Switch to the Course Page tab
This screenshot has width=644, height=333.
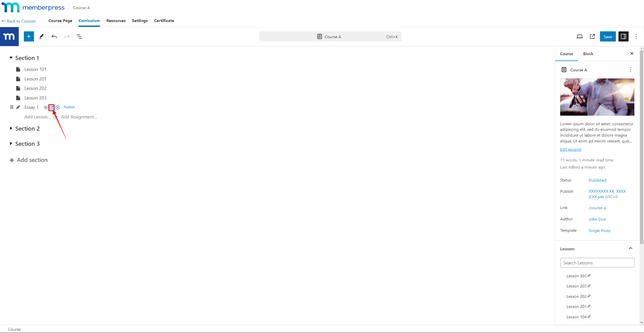point(60,20)
